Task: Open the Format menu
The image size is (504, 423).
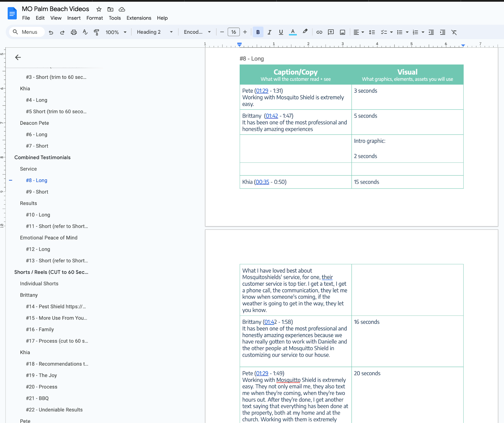Action: (x=94, y=18)
